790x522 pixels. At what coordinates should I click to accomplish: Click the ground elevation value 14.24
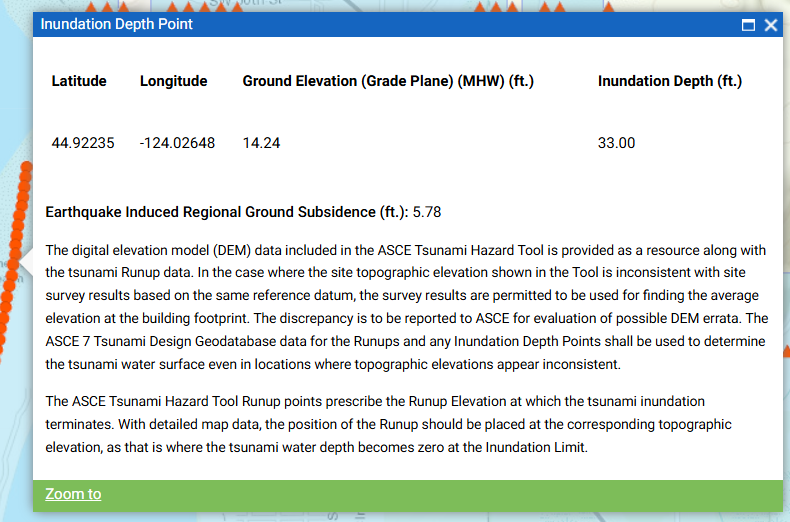(x=261, y=143)
